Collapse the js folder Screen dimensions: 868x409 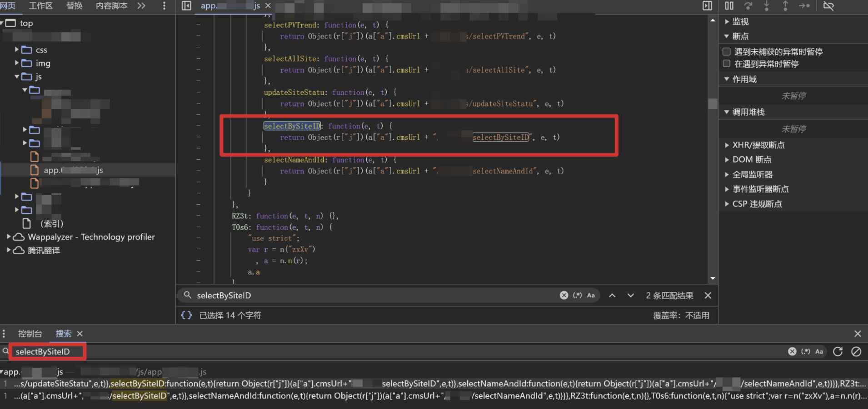point(17,77)
